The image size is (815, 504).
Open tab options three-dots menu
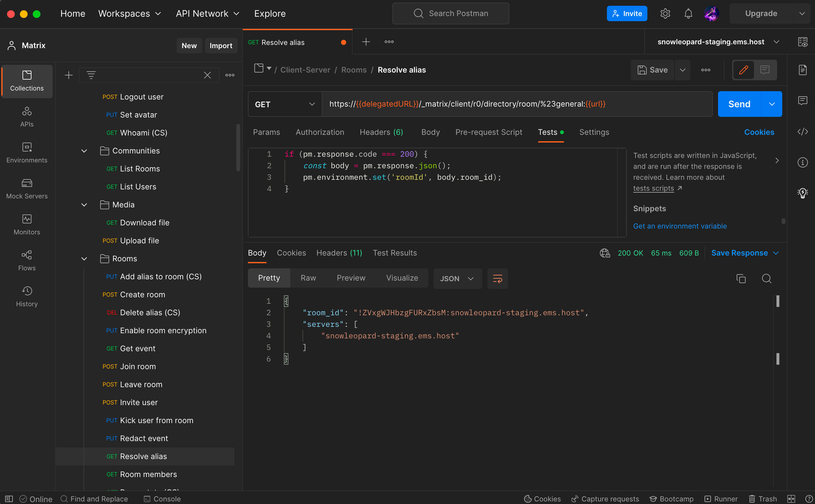[389, 42]
